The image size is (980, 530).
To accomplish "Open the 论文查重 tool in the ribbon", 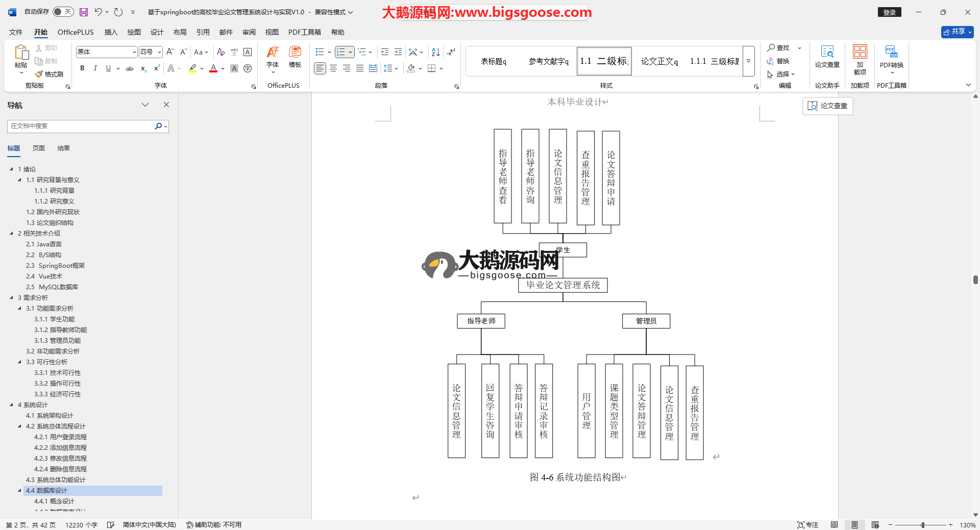I will point(827,56).
